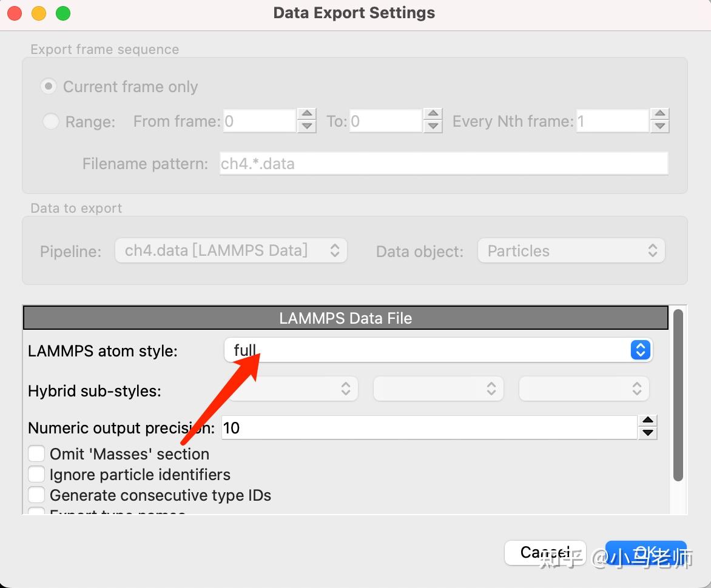This screenshot has width=711, height=588.
Task: Select the Range radio button
Action: 51,122
